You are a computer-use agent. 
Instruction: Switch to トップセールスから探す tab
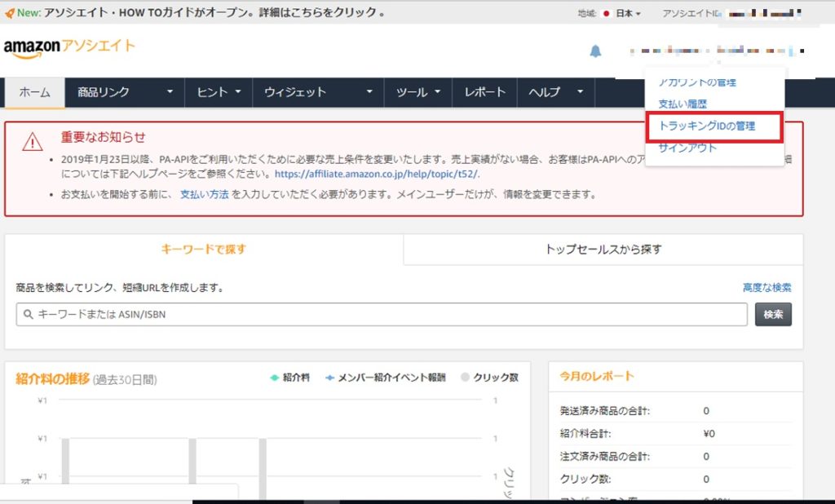click(603, 250)
